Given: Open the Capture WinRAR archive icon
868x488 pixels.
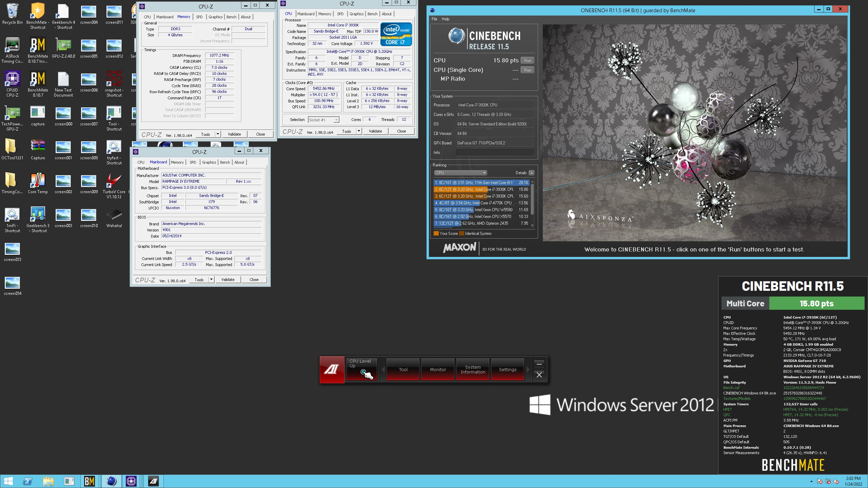Looking at the screenshot, I should 38,149.
